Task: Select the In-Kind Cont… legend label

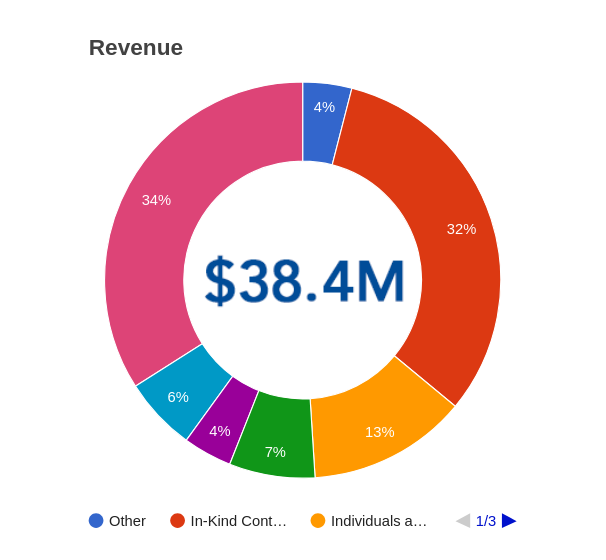Action: coord(238,521)
